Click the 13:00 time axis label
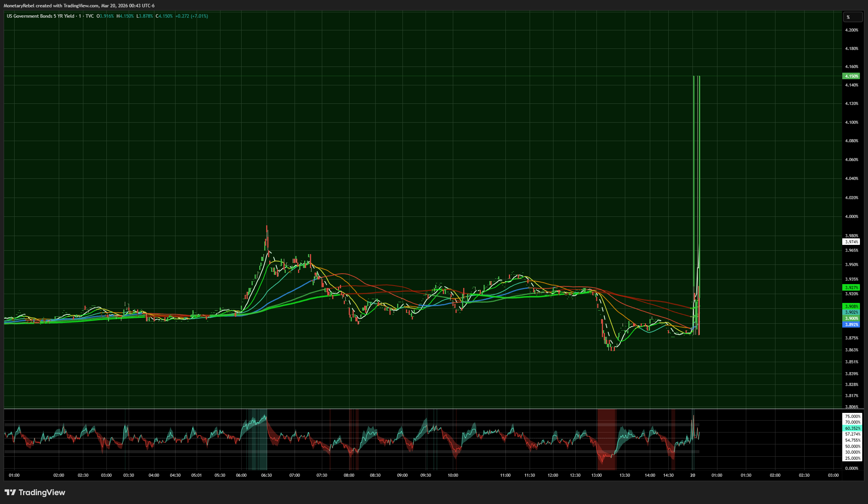 click(596, 475)
